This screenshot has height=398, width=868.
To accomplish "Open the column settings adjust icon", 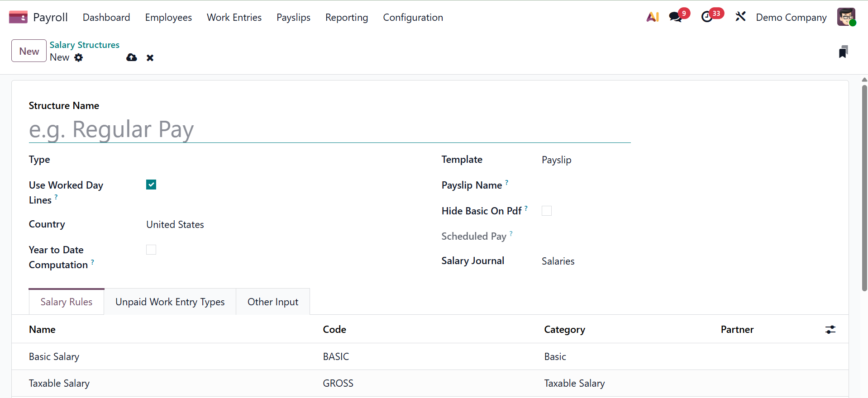I will 830,330.
